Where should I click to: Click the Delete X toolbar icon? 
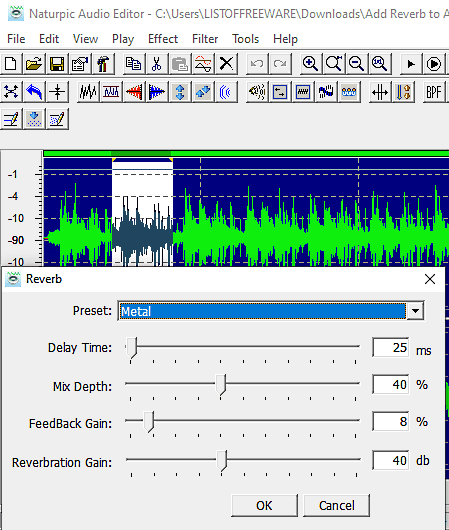[226, 64]
